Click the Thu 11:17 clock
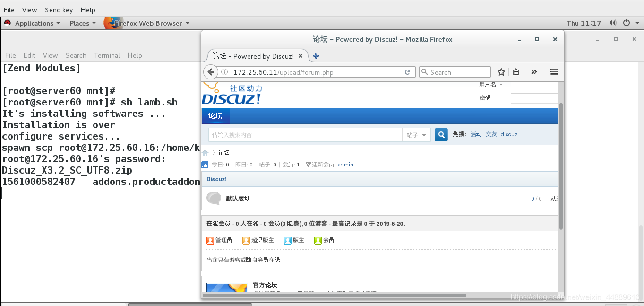The image size is (644, 306). [x=584, y=23]
